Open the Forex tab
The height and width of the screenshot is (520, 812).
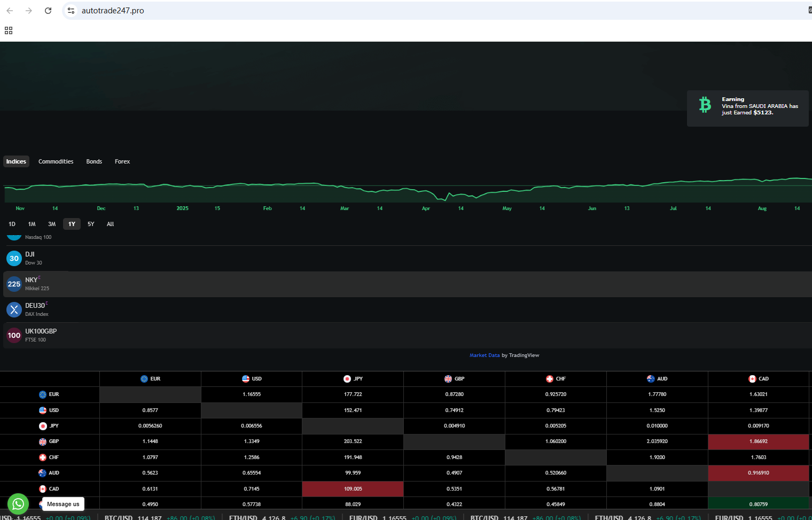pos(122,161)
